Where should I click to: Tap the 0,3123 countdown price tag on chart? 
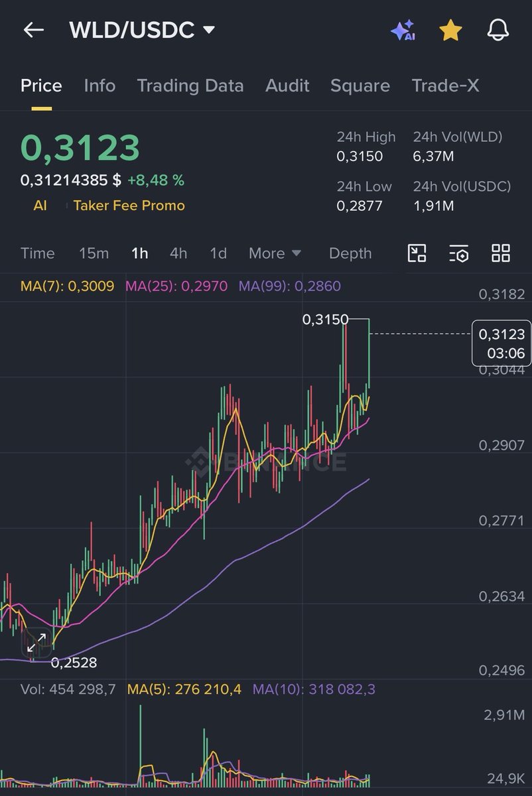[x=501, y=344]
